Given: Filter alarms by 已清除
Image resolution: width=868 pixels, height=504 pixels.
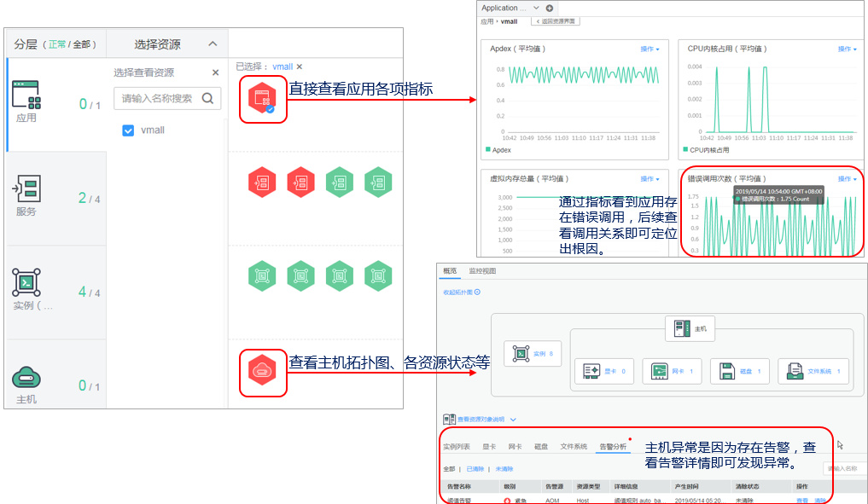Looking at the screenshot, I should click(475, 469).
